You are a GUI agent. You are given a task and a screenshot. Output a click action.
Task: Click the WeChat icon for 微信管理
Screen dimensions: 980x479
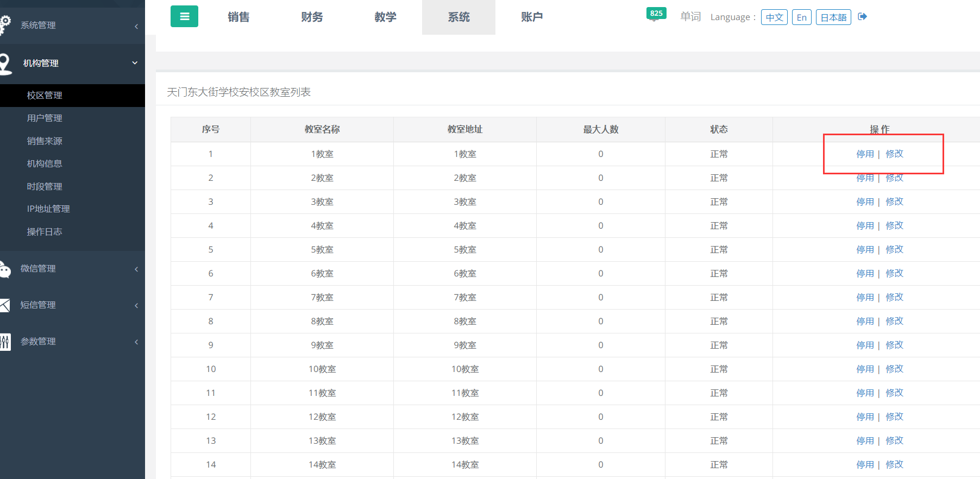[x=5, y=269]
